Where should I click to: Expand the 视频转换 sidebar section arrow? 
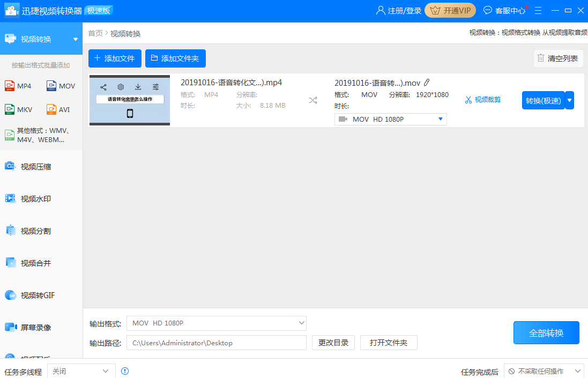tap(76, 39)
